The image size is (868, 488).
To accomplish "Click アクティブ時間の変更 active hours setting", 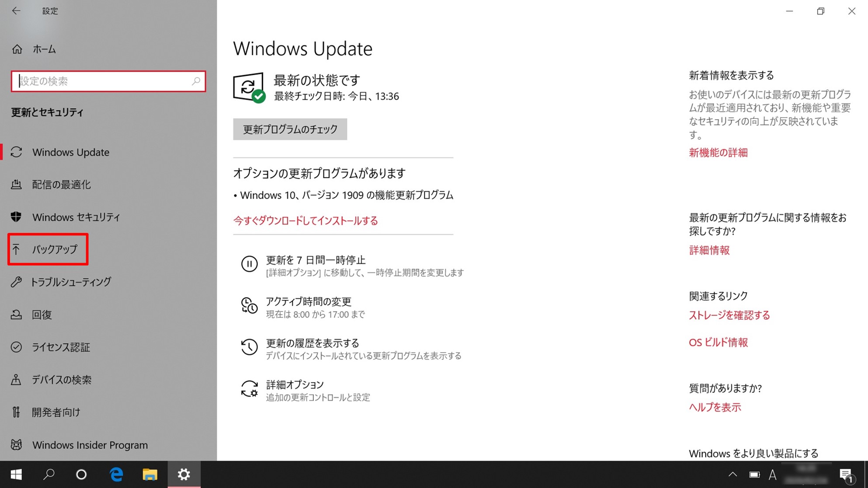I will click(x=309, y=301).
